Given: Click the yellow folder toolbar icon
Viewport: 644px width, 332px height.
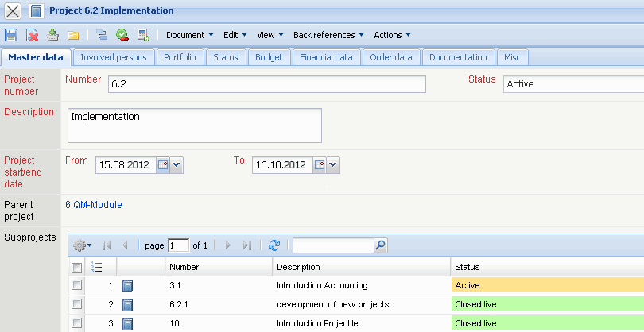Looking at the screenshot, I should (73, 35).
